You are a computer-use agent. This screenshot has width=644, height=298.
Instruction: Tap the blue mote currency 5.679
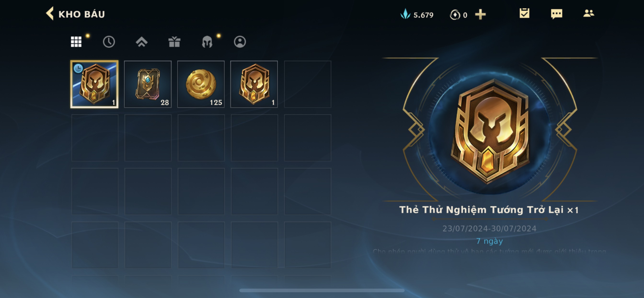417,15
